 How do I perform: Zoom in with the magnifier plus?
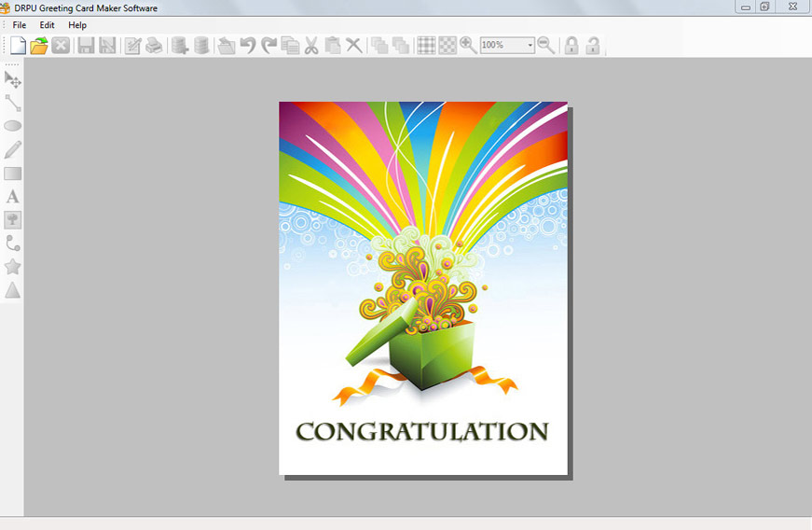(469, 46)
